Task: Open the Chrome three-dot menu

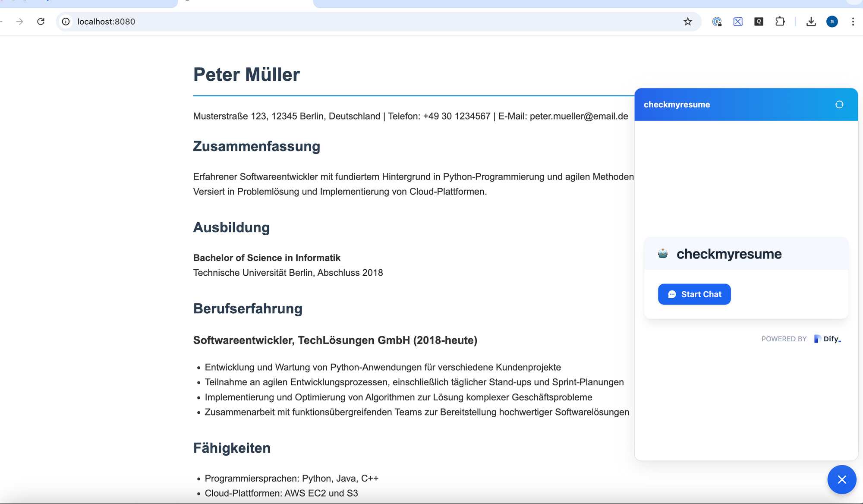Action: (853, 22)
